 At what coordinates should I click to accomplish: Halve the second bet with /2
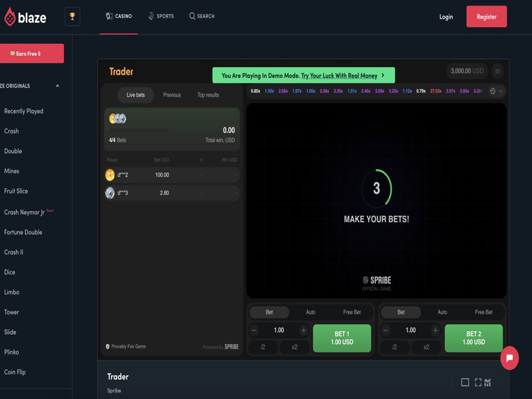pos(394,347)
